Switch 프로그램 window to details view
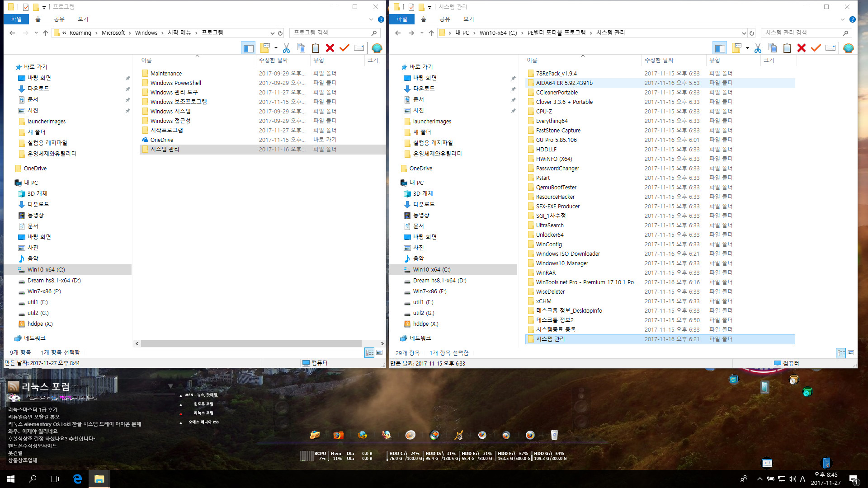The width and height of the screenshot is (868, 488). [x=369, y=352]
